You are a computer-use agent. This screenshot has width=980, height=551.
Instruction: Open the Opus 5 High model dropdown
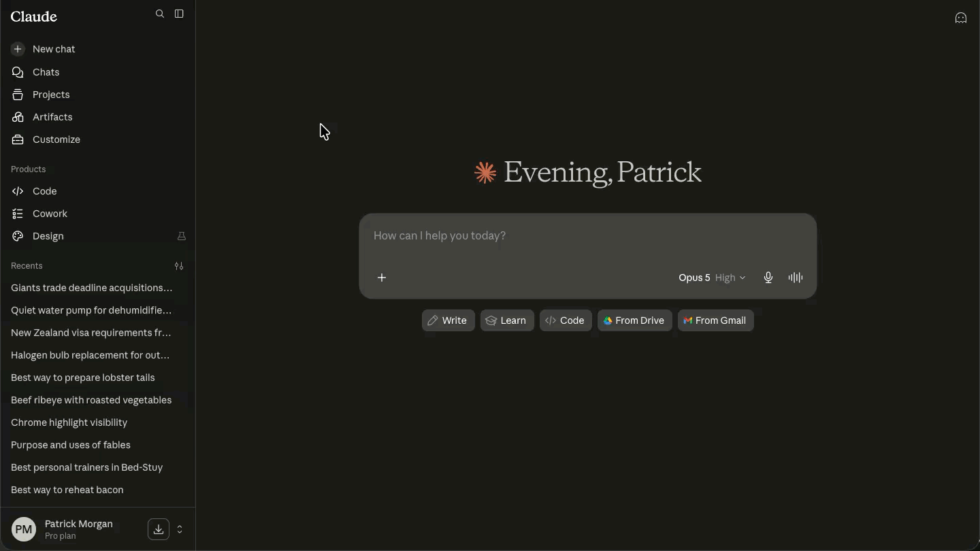(x=712, y=278)
